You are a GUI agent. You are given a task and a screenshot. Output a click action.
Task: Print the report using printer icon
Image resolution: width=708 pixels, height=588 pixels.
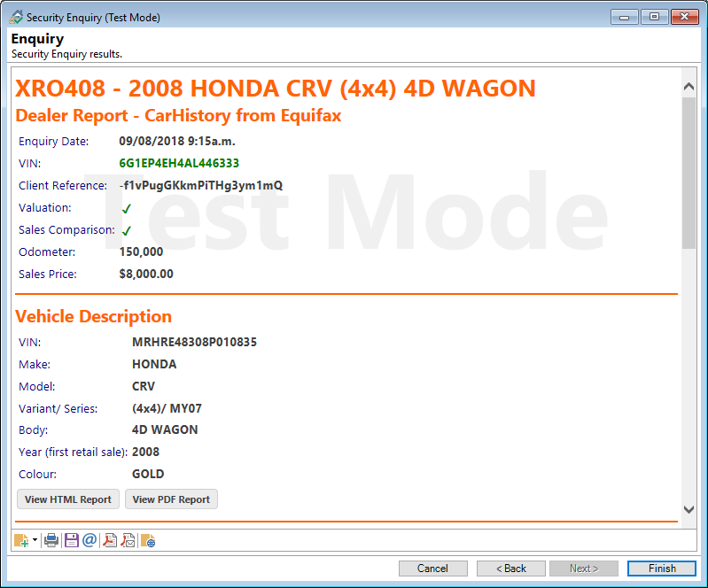point(51,540)
